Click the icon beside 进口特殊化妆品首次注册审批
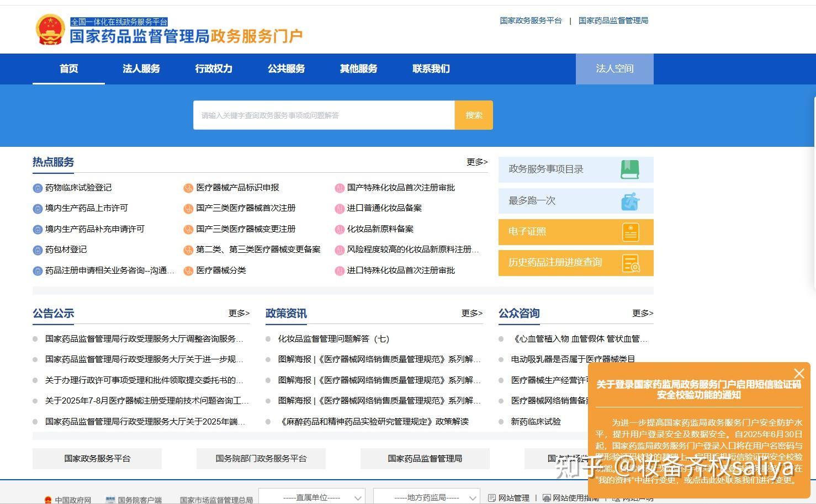 (340, 271)
